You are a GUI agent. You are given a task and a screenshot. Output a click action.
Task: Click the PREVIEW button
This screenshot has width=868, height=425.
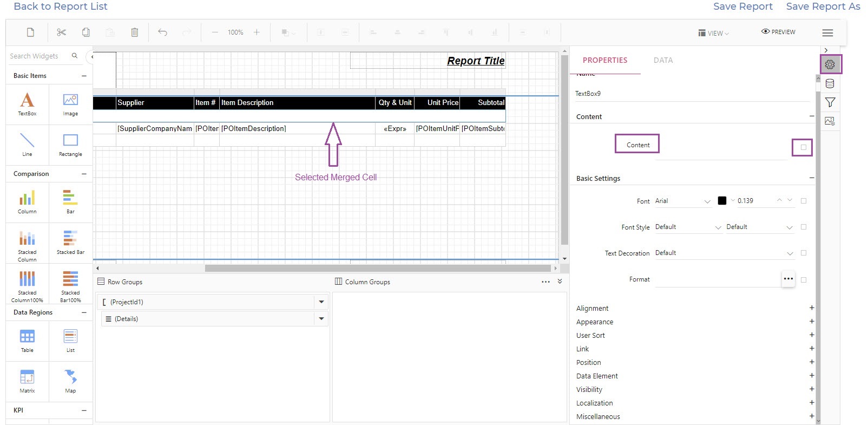point(778,32)
